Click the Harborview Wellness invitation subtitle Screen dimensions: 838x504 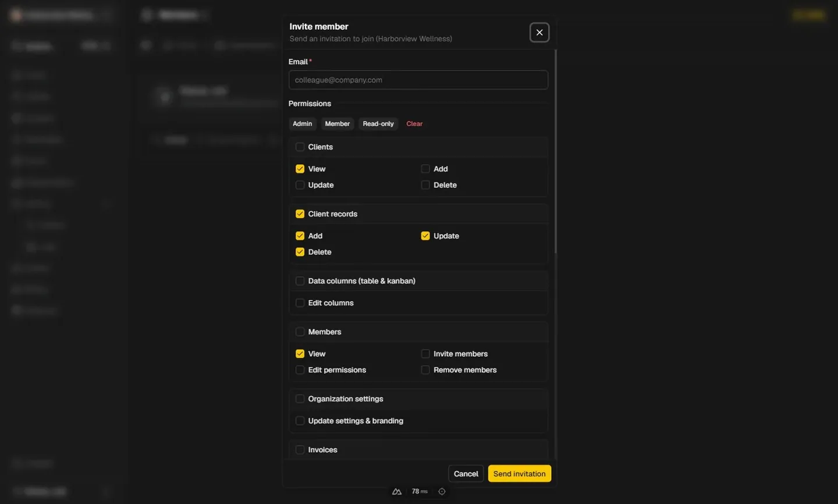point(371,39)
